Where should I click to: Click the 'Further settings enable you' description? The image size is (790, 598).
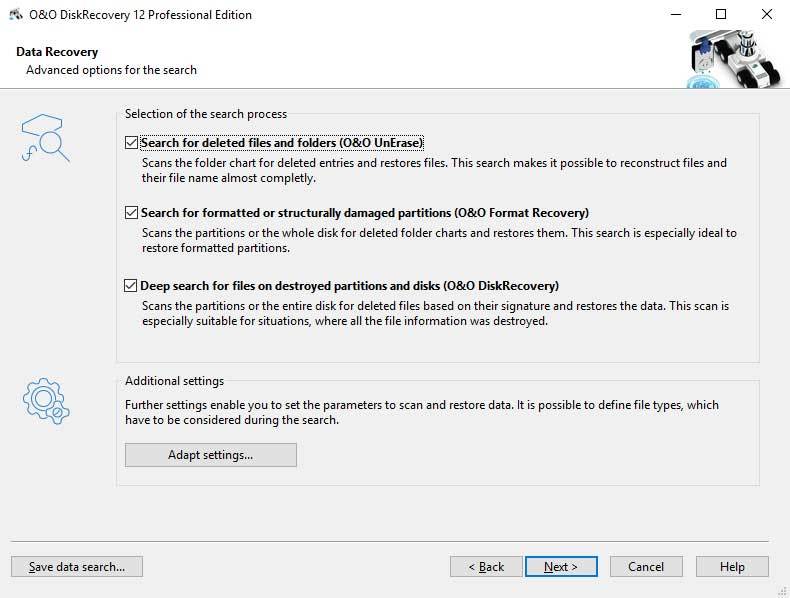click(422, 412)
